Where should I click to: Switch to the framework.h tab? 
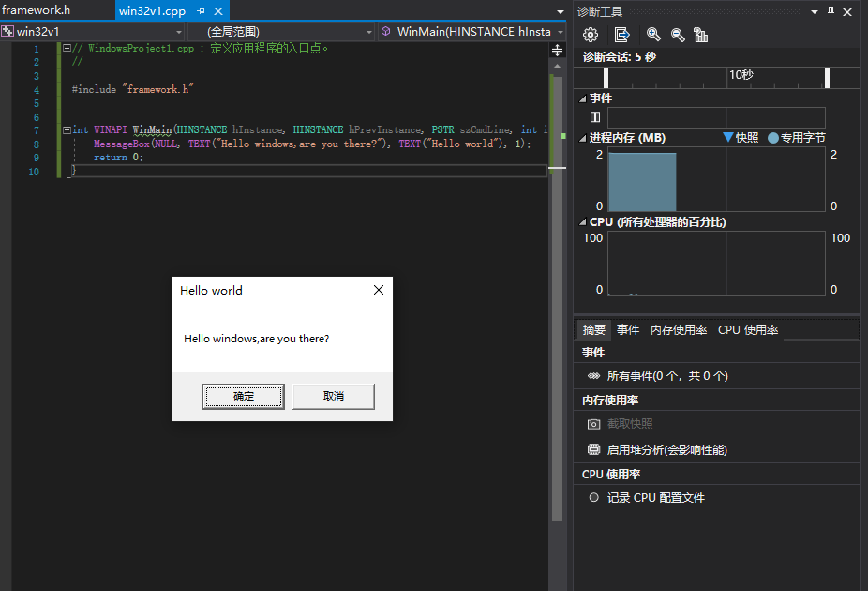[37, 10]
